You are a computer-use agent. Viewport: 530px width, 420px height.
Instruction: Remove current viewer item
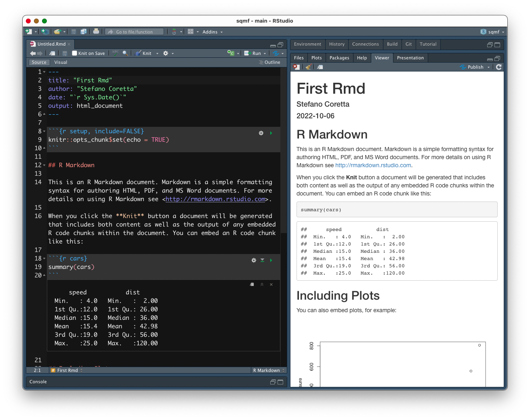click(x=297, y=67)
